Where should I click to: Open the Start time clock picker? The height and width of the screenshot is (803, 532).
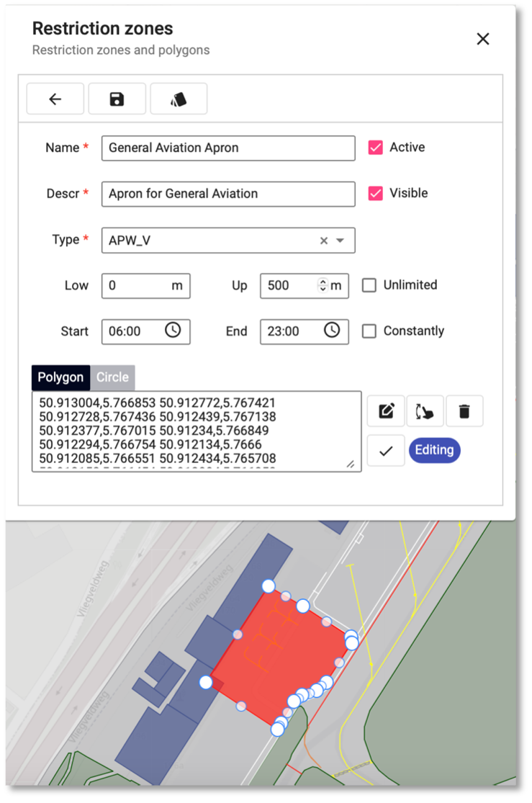[173, 331]
